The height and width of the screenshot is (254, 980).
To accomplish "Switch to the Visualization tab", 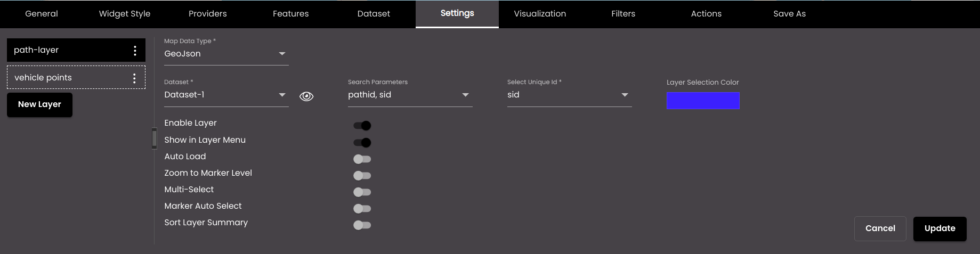I will click(540, 14).
